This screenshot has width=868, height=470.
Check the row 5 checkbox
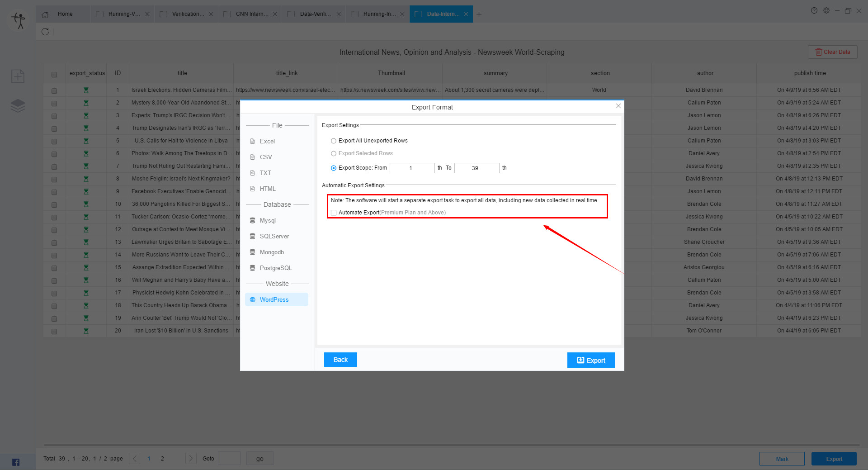pyautogui.click(x=54, y=142)
